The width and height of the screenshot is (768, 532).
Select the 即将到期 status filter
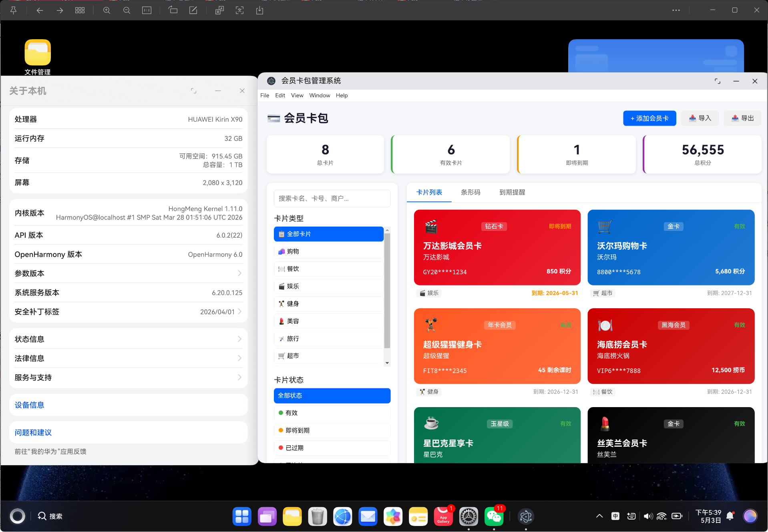pyautogui.click(x=332, y=430)
